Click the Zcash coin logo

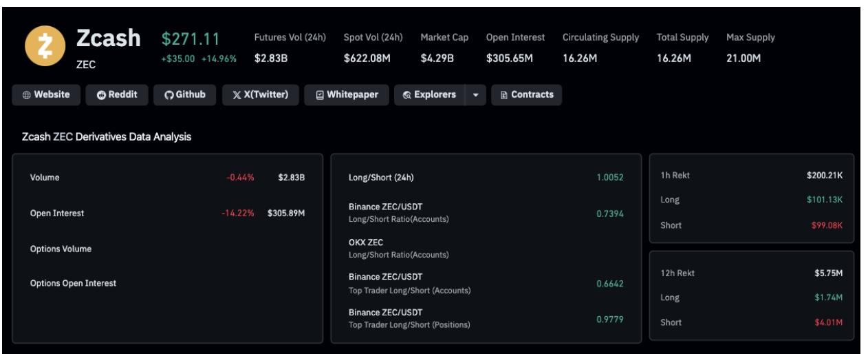45,48
